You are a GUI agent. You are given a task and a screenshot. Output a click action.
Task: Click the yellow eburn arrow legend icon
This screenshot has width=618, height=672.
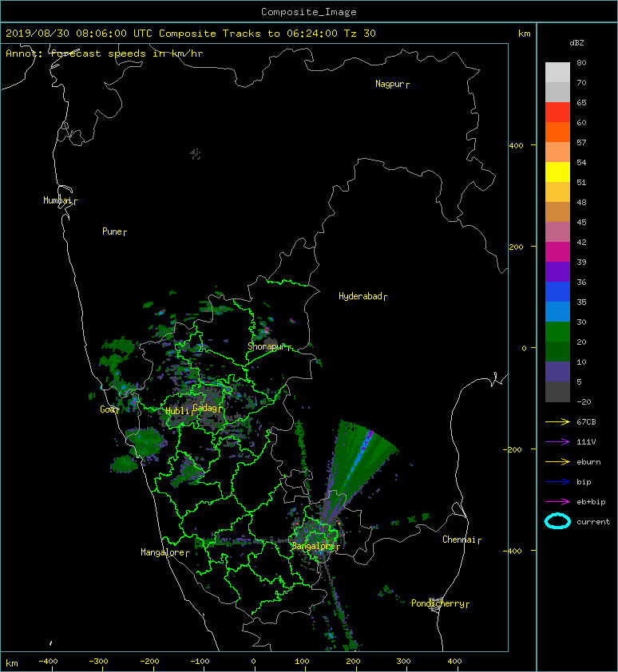click(557, 461)
